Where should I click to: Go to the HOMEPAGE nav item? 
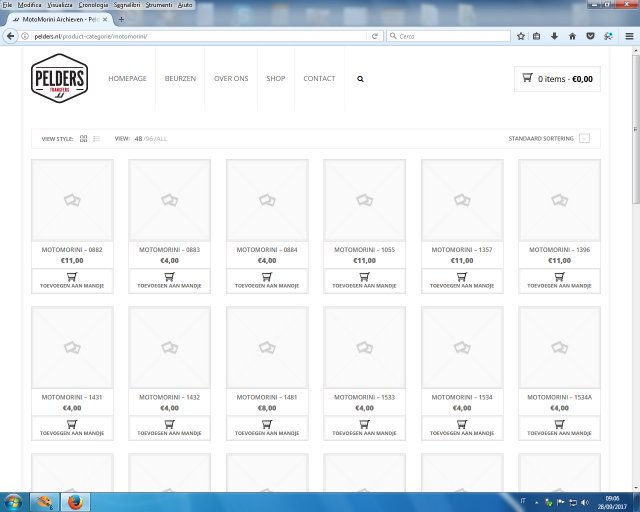127,78
